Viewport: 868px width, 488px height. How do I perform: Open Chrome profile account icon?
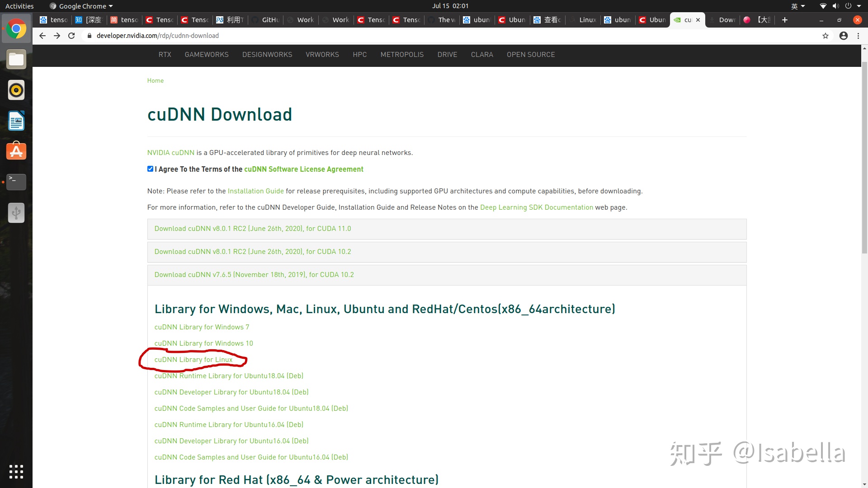(x=844, y=36)
